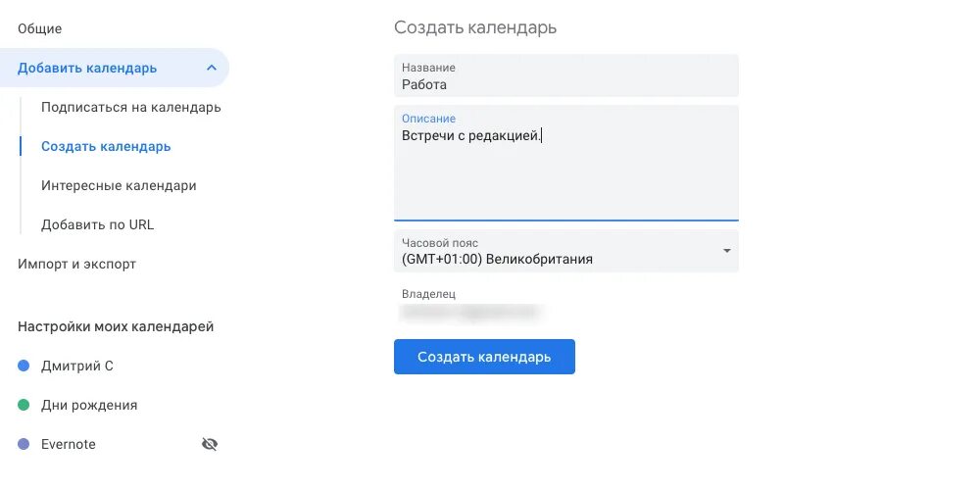Click the blue Создать календарь button
The height and width of the screenshot is (490, 980).
[484, 357]
